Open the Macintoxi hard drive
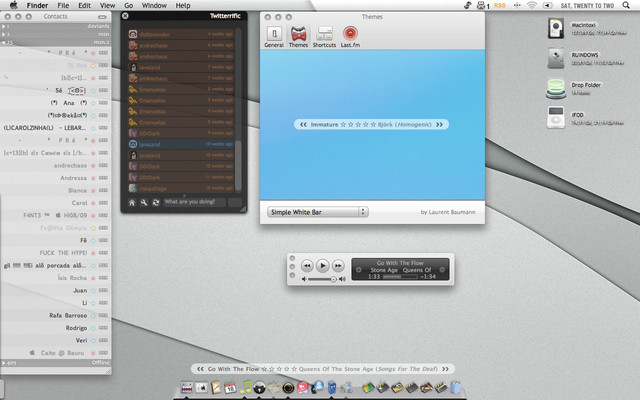Viewport: 640px width, 400px height. pyautogui.click(x=557, y=30)
